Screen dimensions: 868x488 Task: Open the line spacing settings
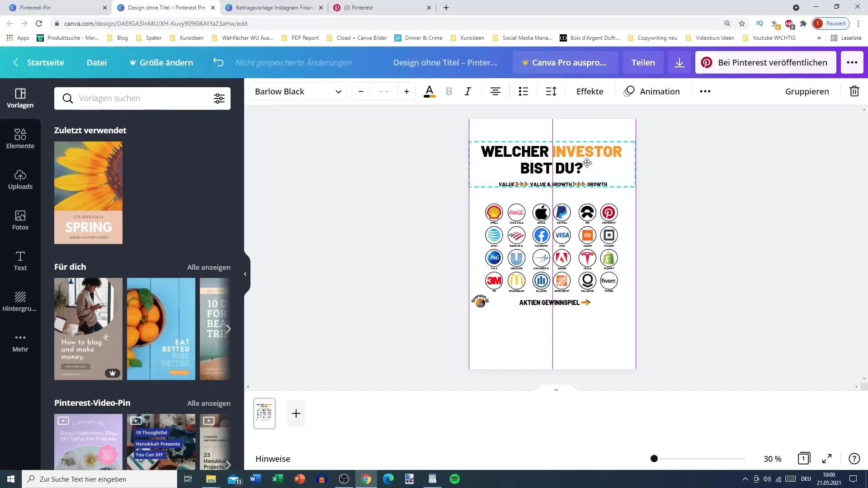[551, 92]
